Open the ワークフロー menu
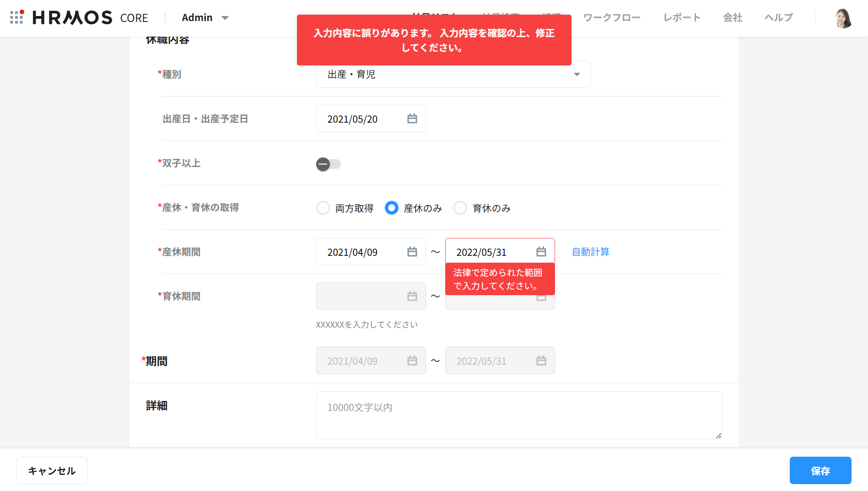 pos(611,18)
